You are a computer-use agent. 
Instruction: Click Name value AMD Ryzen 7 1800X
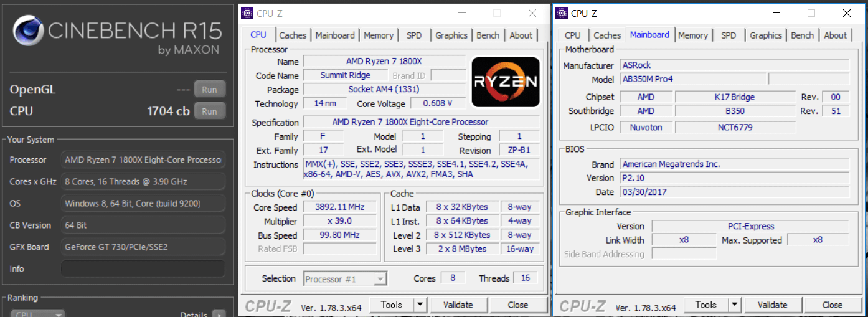click(384, 62)
